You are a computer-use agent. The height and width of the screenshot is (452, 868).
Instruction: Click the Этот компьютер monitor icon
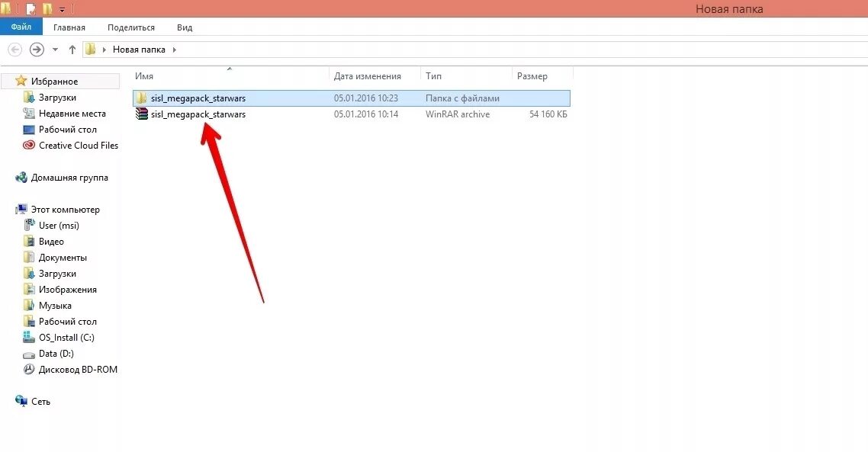coord(21,209)
